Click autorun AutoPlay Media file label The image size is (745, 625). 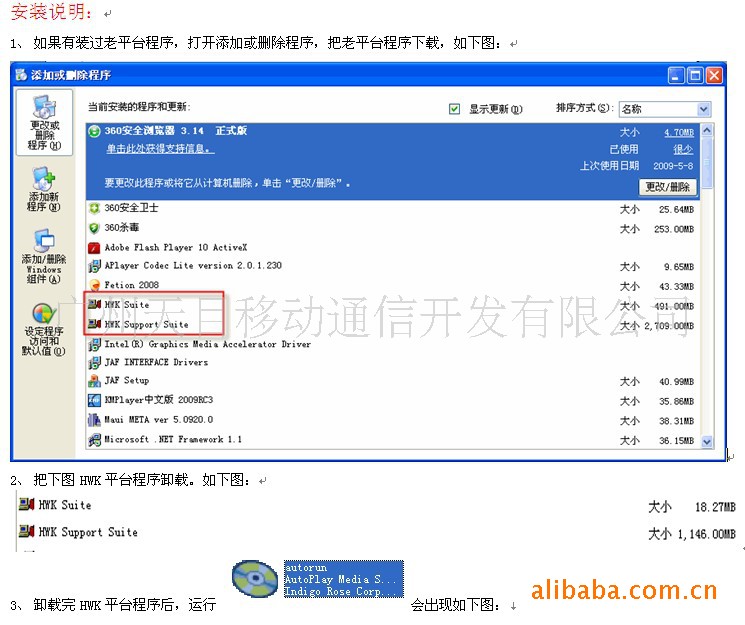coord(344,579)
